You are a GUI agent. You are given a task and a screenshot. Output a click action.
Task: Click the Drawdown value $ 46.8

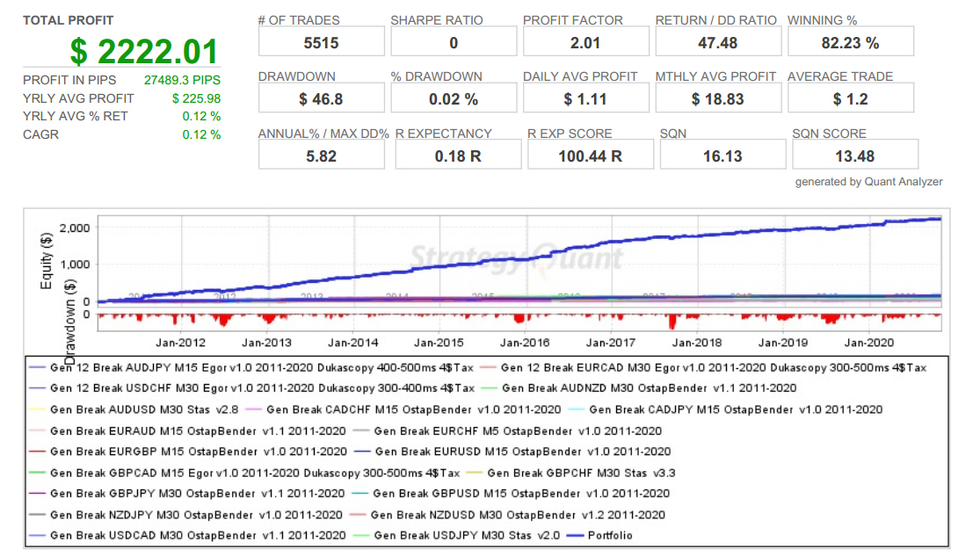point(322,98)
